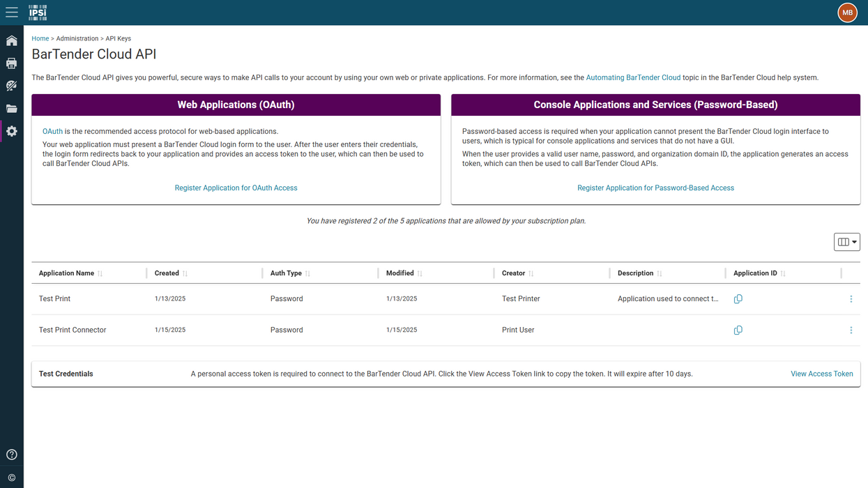Click the Administration breadcrumb

click(77, 38)
